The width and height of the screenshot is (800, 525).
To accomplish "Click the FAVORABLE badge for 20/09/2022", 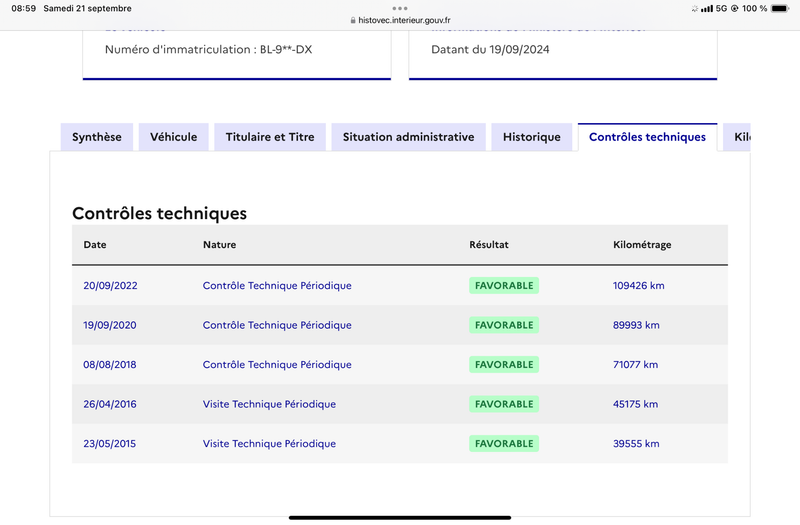I will [504, 285].
